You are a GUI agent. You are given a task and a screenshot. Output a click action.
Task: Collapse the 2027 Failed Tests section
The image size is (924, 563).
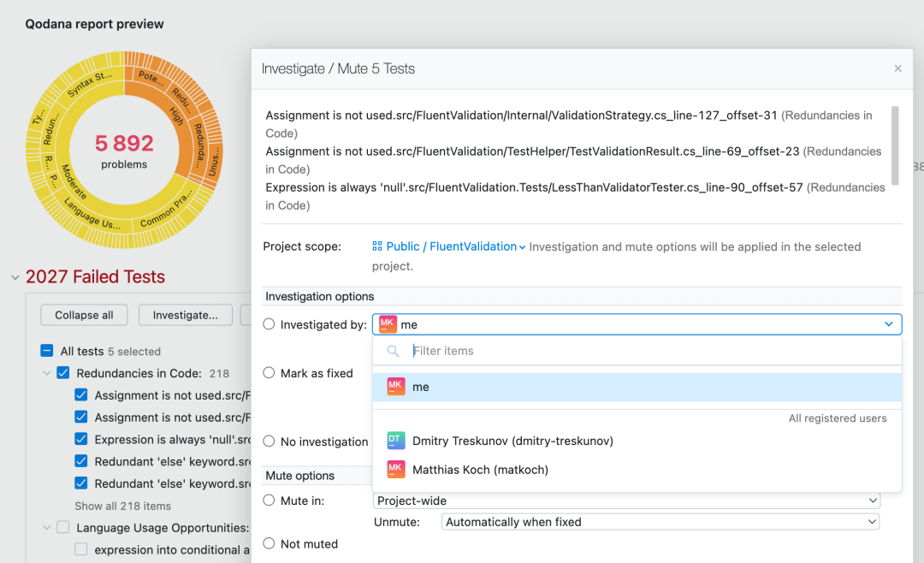[x=15, y=277]
